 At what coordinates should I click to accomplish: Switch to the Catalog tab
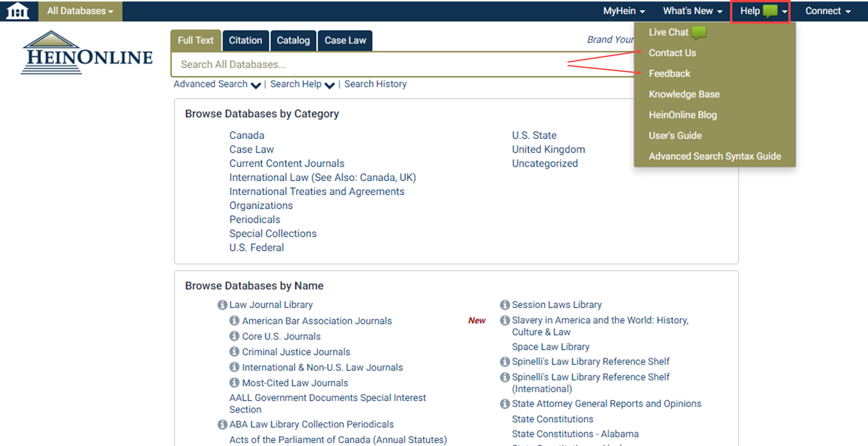(293, 40)
